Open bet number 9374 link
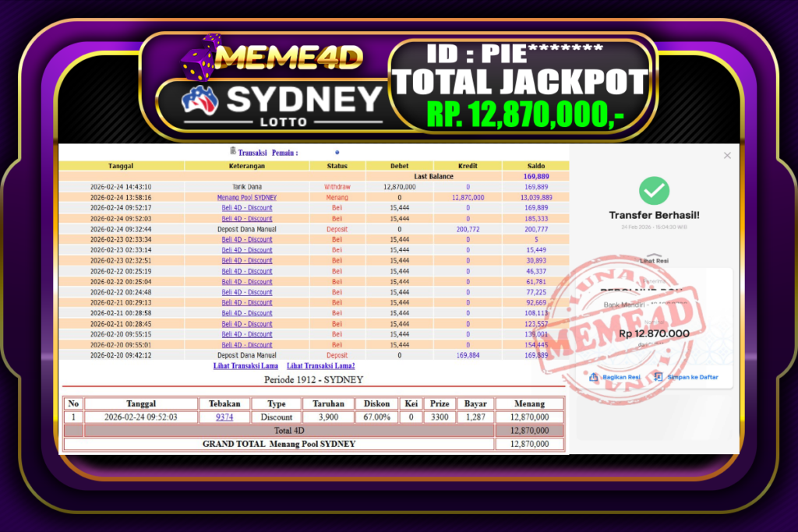The height and width of the screenshot is (532, 798). point(224,417)
